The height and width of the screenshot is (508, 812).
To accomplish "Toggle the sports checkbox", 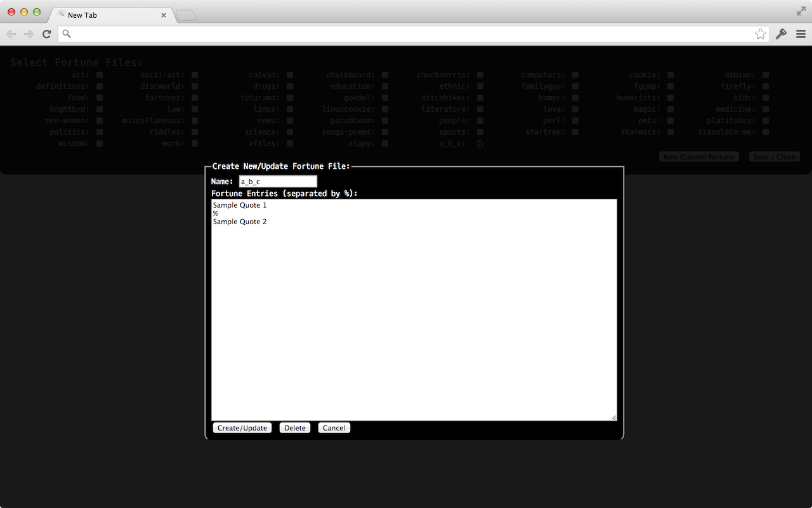I will coord(480,132).
